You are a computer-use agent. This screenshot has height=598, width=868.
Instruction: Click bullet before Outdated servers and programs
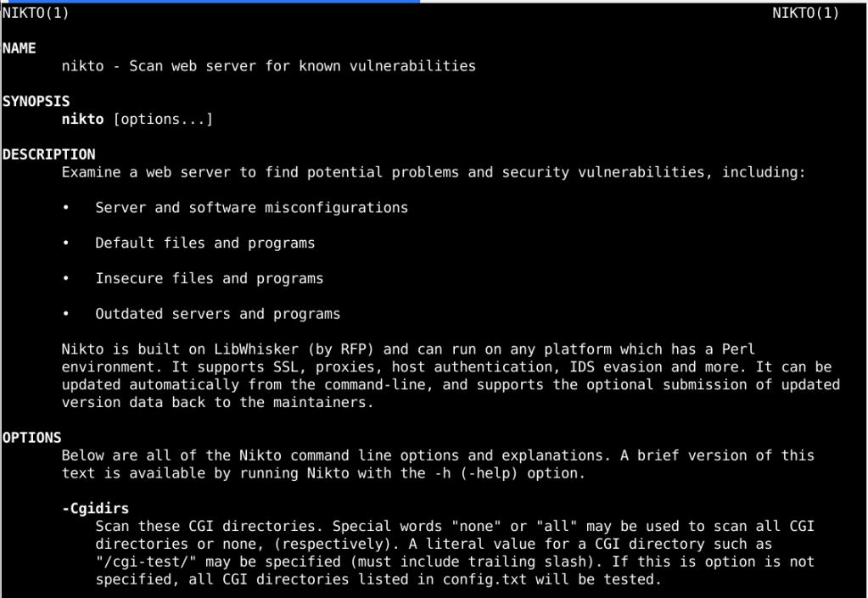coord(66,314)
